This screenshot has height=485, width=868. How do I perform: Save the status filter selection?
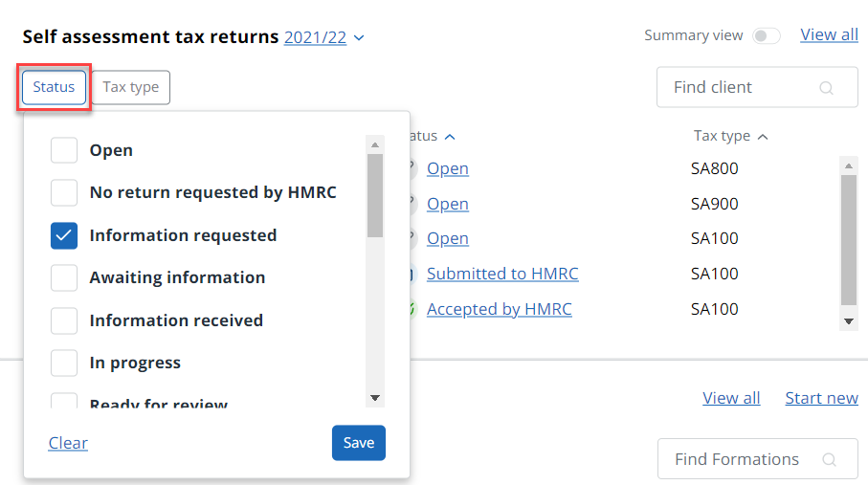pyautogui.click(x=359, y=443)
